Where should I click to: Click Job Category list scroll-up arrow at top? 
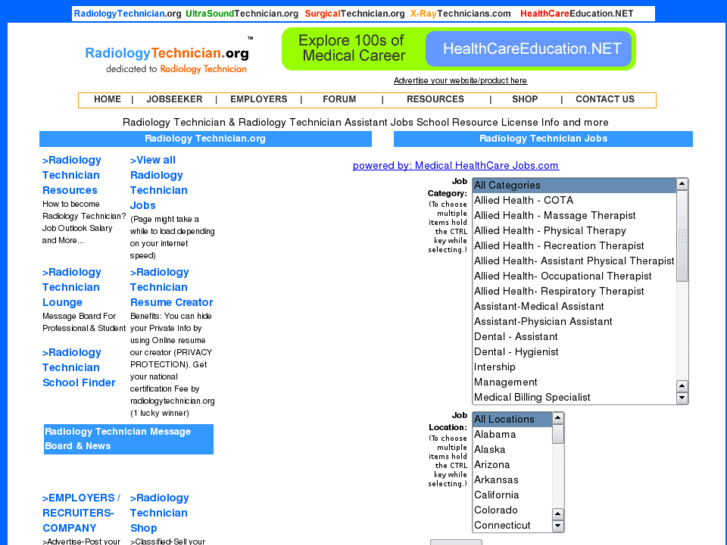point(682,184)
